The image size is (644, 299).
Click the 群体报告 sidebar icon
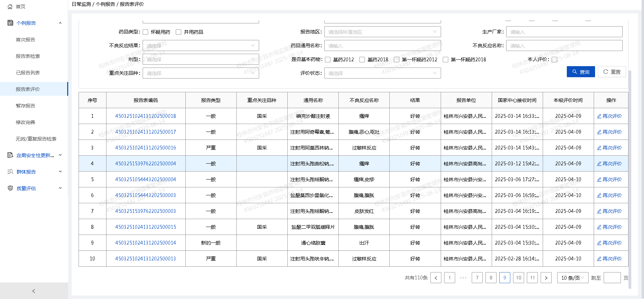(x=10, y=172)
